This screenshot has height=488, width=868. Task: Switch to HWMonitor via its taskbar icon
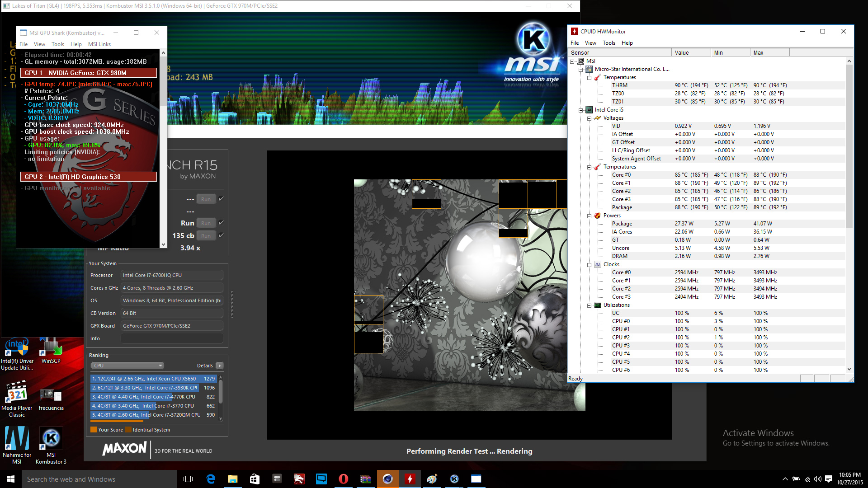[410, 479]
